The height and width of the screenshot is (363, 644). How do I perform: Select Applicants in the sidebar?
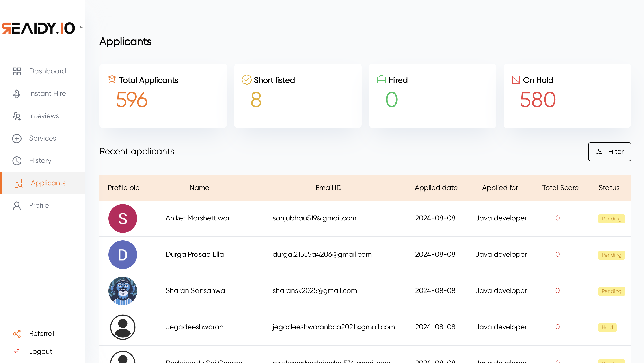43,183
